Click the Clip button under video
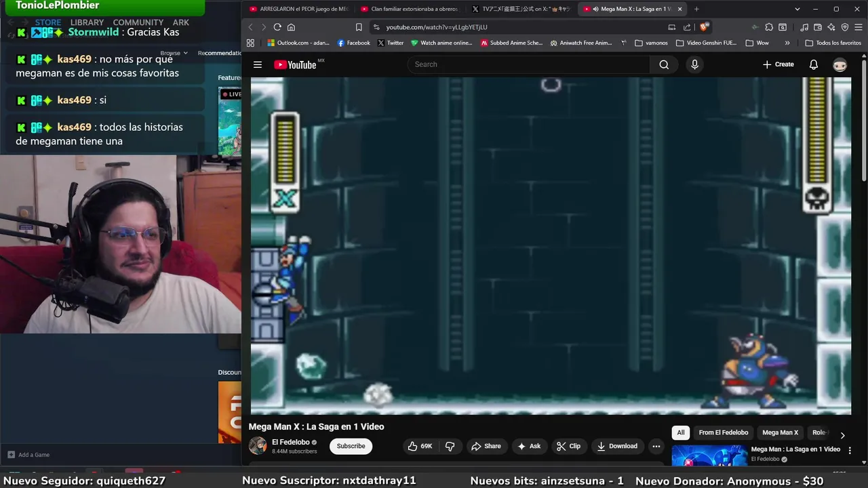The height and width of the screenshot is (488, 868). tap(568, 446)
